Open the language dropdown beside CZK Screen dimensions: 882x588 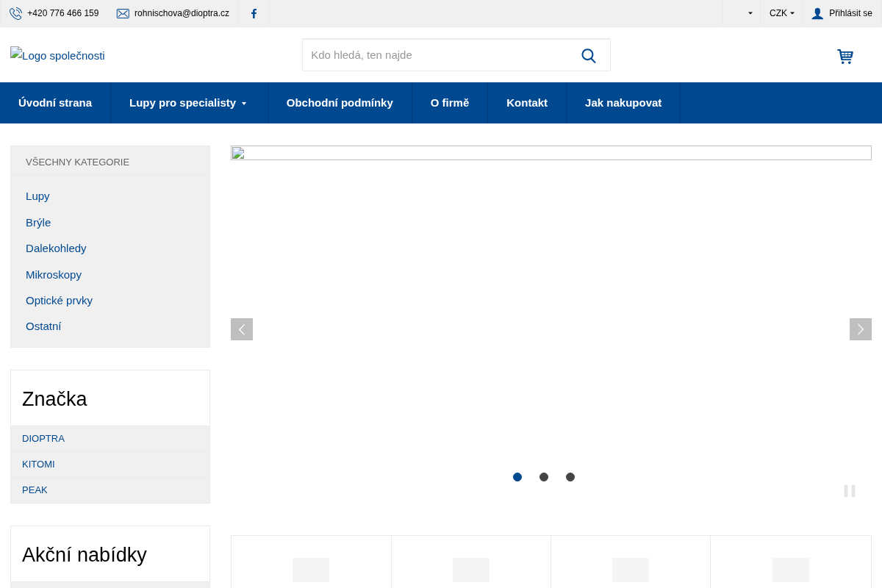click(742, 13)
